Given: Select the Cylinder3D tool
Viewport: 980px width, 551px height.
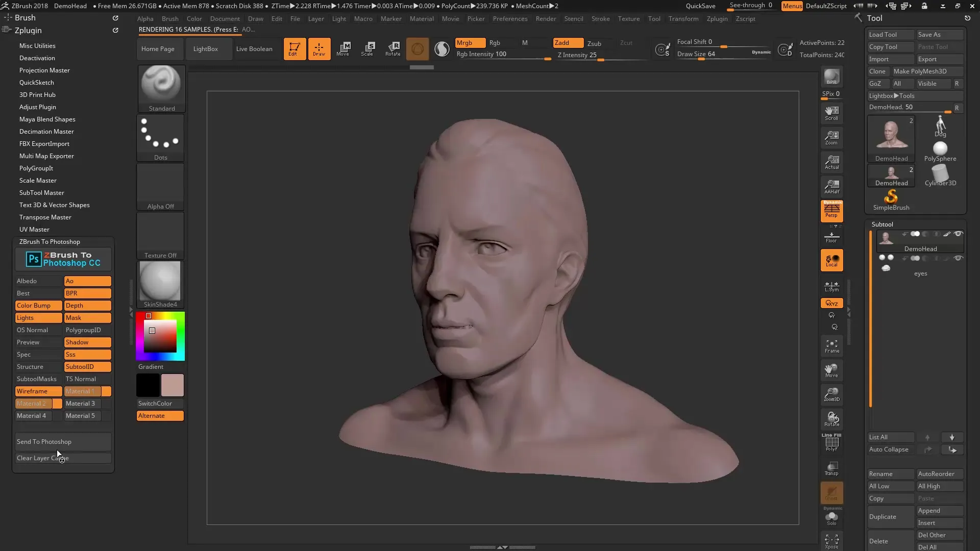Looking at the screenshot, I should (940, 176).
